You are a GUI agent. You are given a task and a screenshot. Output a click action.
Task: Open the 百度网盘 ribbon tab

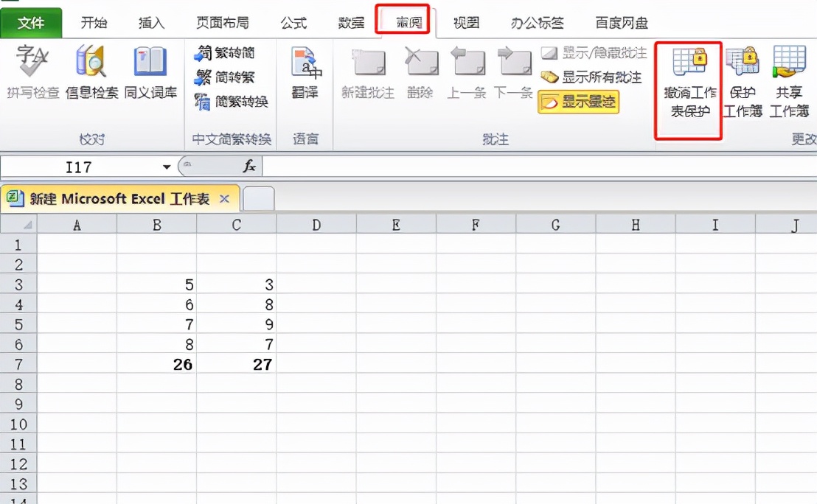coord(620,23)
